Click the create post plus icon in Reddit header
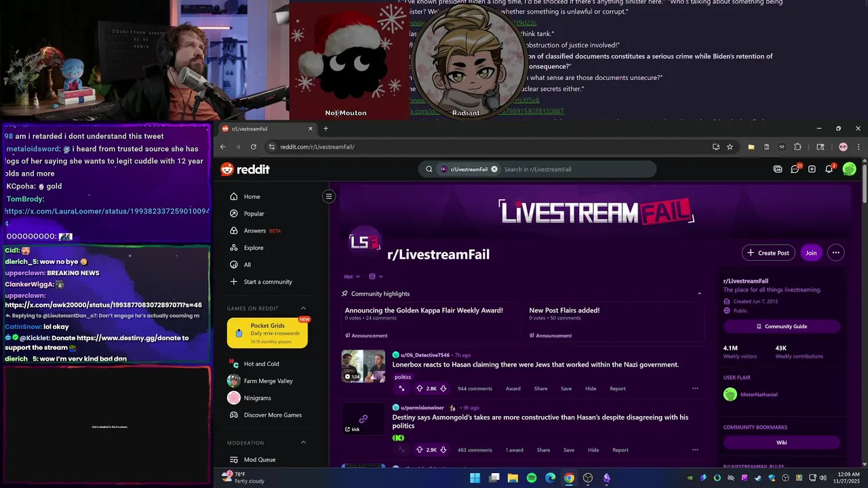Image resolution: width=868 pixels, height=488 pixels. tap(812, 169)
